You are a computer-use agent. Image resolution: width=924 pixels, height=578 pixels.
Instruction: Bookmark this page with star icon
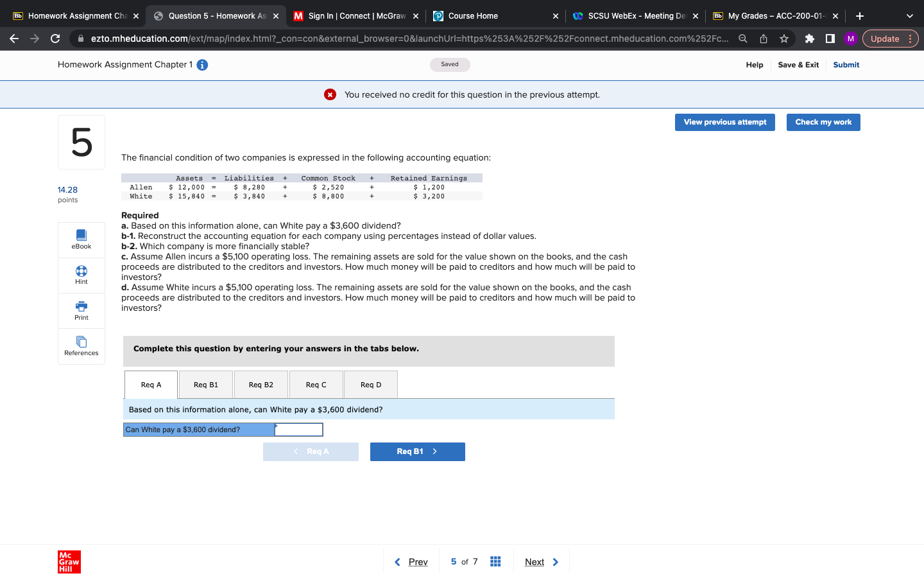[x=784, y=39]
